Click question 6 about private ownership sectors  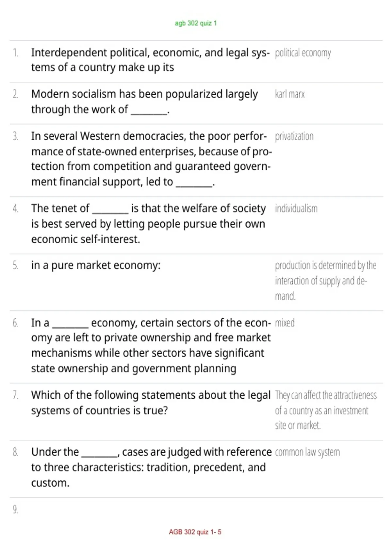pos(151,346)
